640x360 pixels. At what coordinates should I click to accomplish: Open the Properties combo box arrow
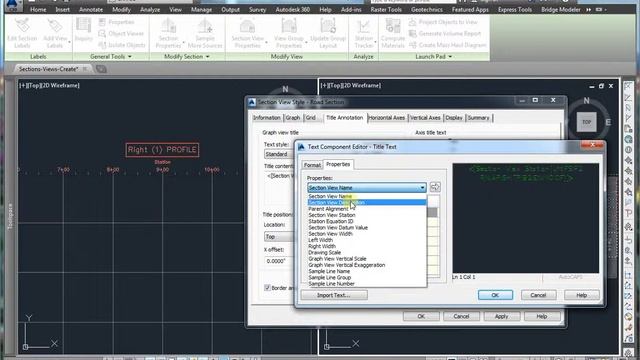tap(422, 188)
